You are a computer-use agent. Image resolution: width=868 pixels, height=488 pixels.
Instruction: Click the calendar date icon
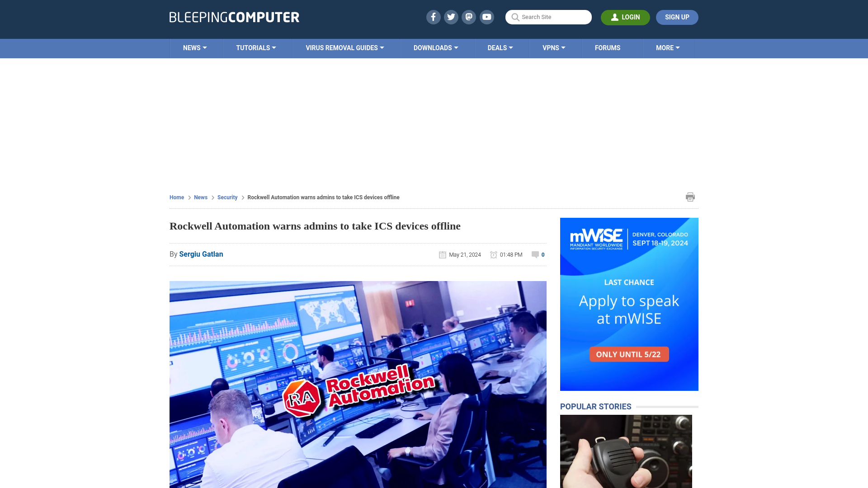(442, 254)
